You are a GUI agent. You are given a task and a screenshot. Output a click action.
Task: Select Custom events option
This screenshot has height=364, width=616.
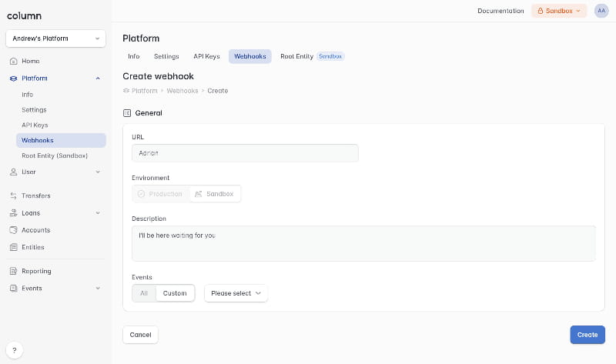pos(175,293)
